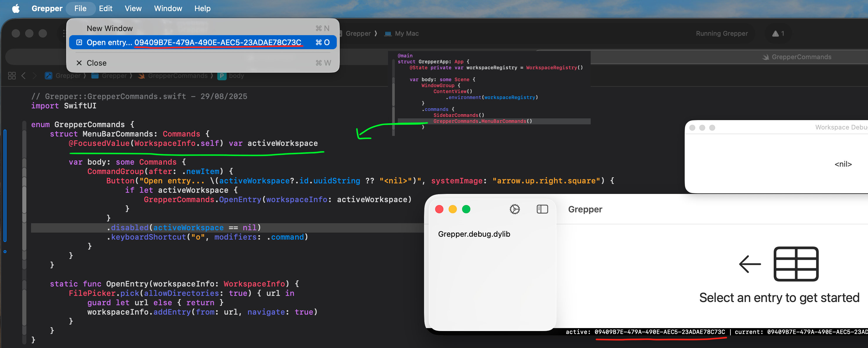Go back in Xcode editor history

[x=23, y=76]
